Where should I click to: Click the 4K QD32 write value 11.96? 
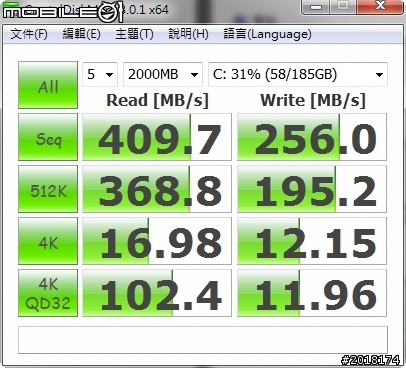(x=312, y=293)
